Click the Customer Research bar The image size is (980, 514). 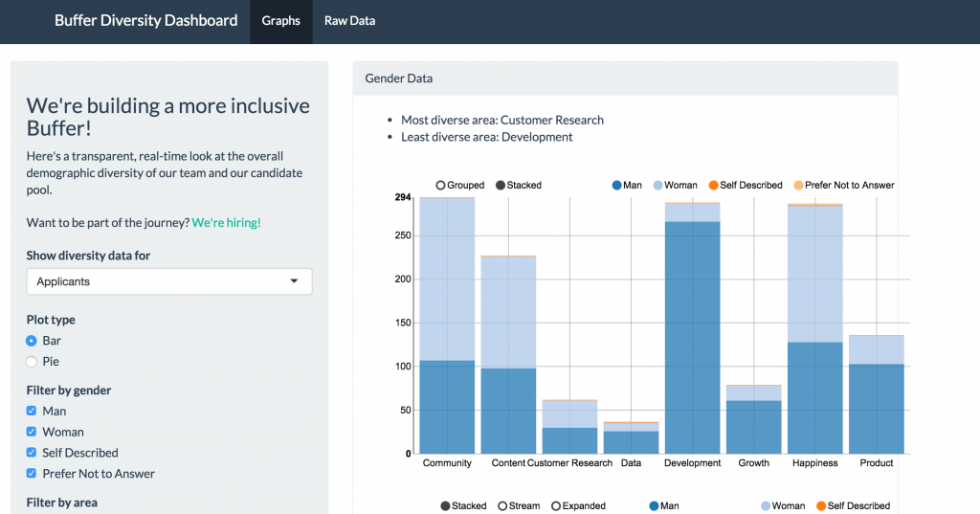tap(569, 427)
